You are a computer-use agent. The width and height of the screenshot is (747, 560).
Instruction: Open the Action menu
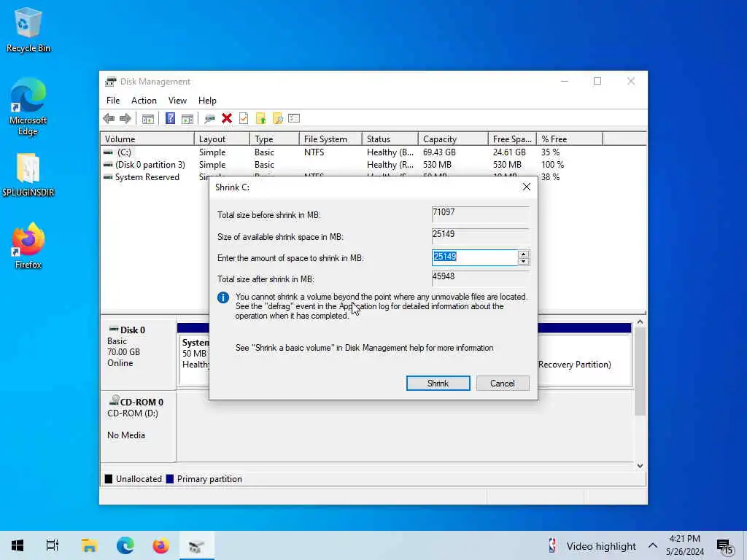coord(144,101)
